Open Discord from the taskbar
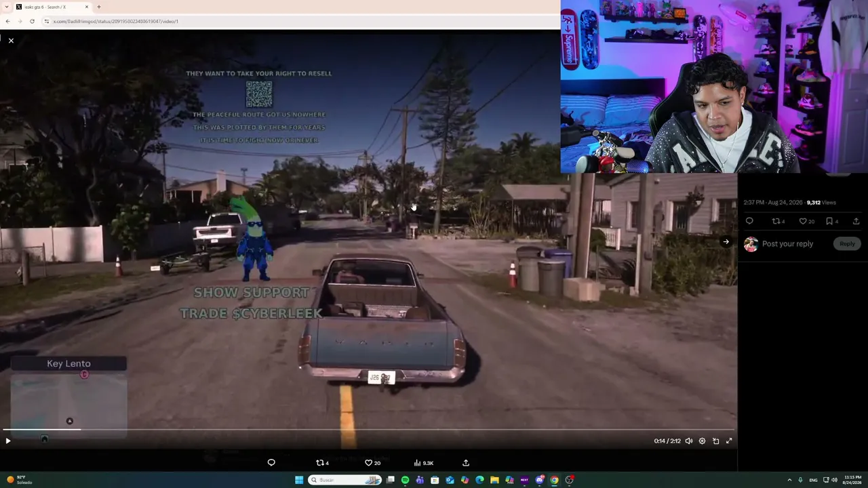This screenshot has height=488, width=868. tap(539, 480)
